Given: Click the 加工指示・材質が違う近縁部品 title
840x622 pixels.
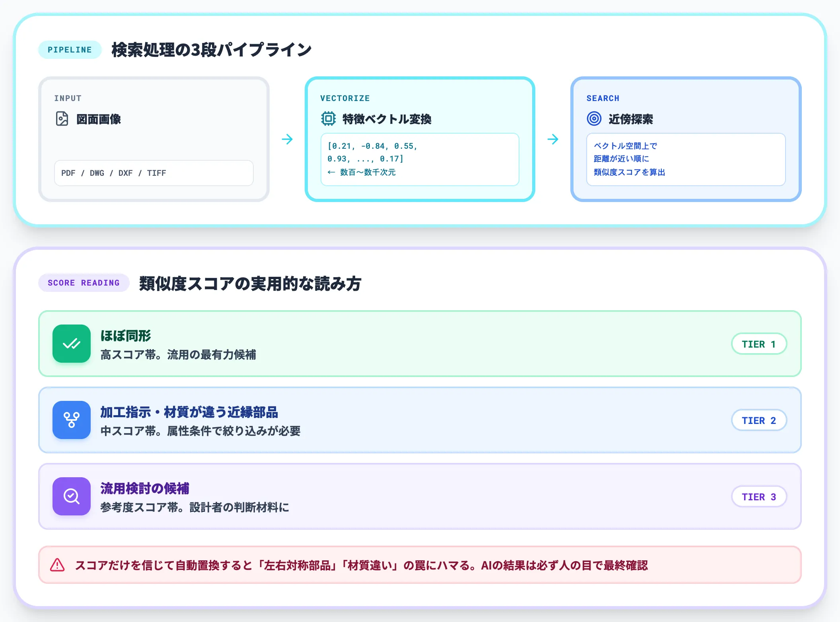Looking at the screenshot, I should (x=189, y=412).
